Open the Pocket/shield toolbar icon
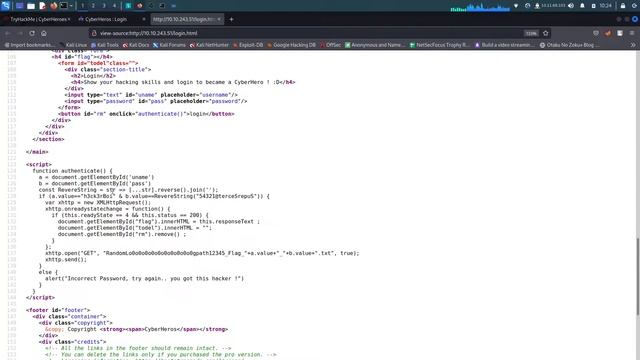Viewport: 640px width, 360px height. [596, 33]
